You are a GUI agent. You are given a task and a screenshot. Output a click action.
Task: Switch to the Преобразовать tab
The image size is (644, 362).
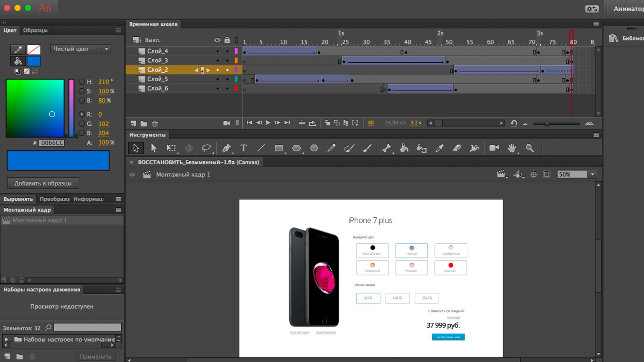coord(54,199)
